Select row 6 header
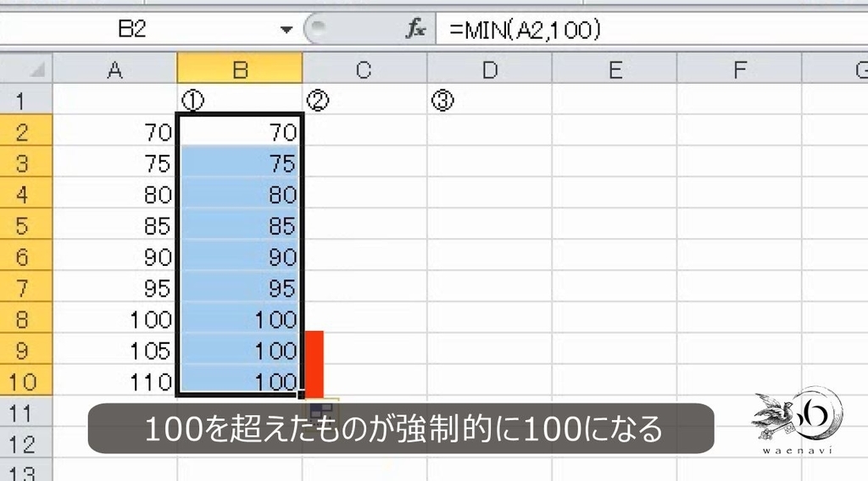The height and width of the screenshot is (481, 868). 26,255
